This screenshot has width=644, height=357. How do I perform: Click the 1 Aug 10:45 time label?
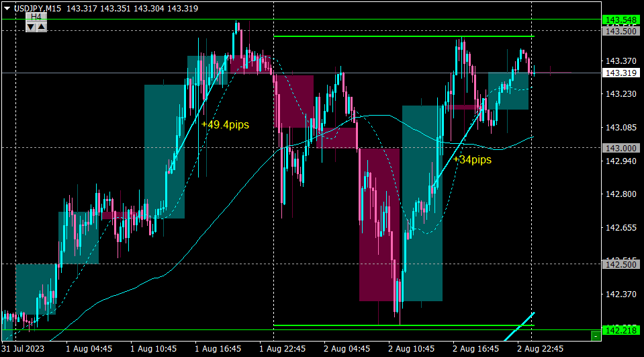(154, 349)
